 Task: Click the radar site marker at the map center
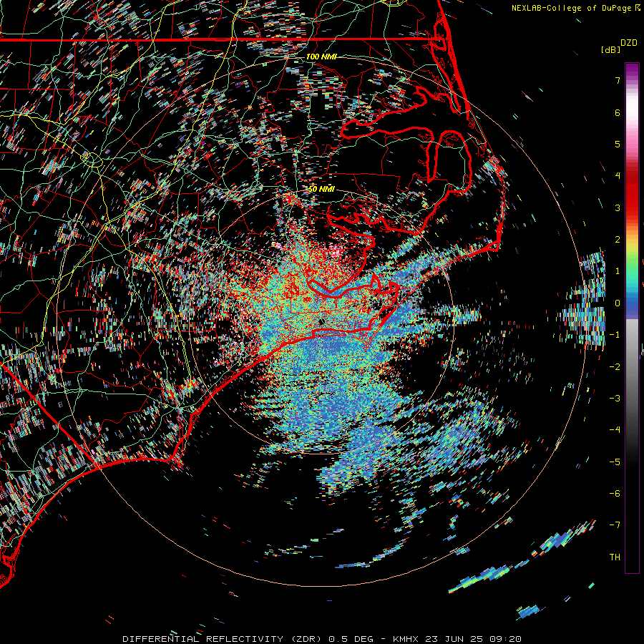coord(321,322)
